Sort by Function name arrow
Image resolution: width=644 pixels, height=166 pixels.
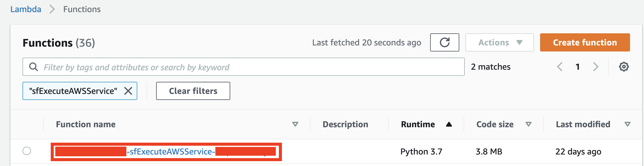[295, 124]
